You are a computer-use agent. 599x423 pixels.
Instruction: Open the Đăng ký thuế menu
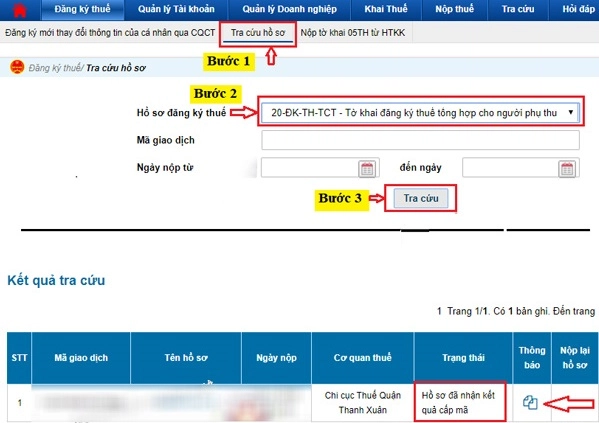(83, 9)
